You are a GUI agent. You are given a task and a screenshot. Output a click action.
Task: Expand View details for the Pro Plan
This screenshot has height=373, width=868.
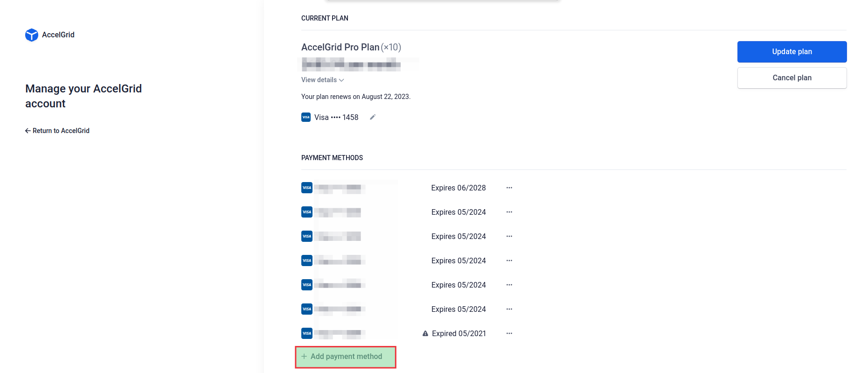point(322,80)
